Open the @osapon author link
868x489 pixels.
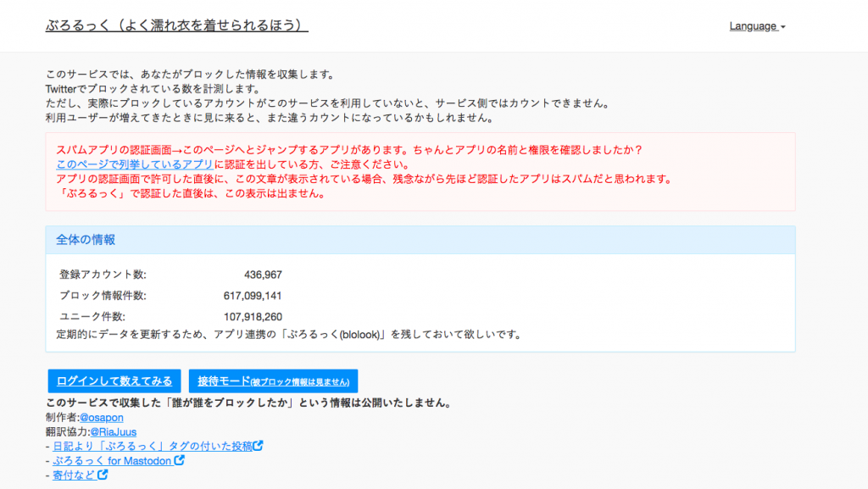tap(102, 418)
